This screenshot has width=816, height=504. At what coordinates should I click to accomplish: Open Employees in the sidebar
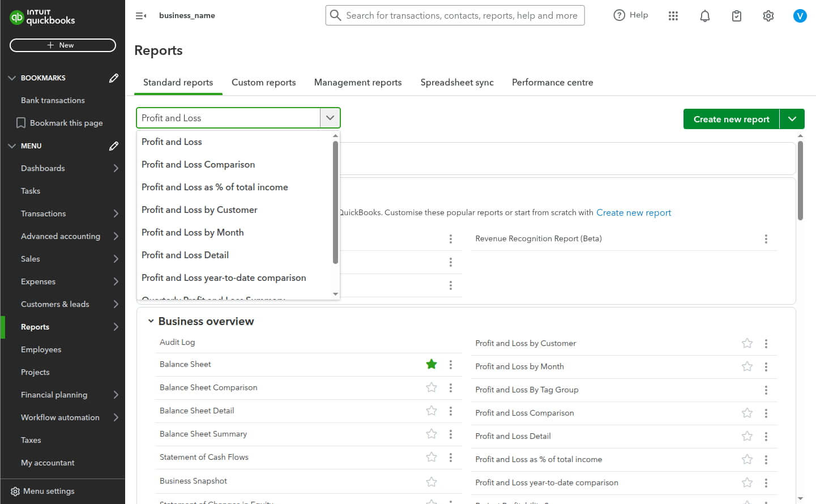click(41, 349)
